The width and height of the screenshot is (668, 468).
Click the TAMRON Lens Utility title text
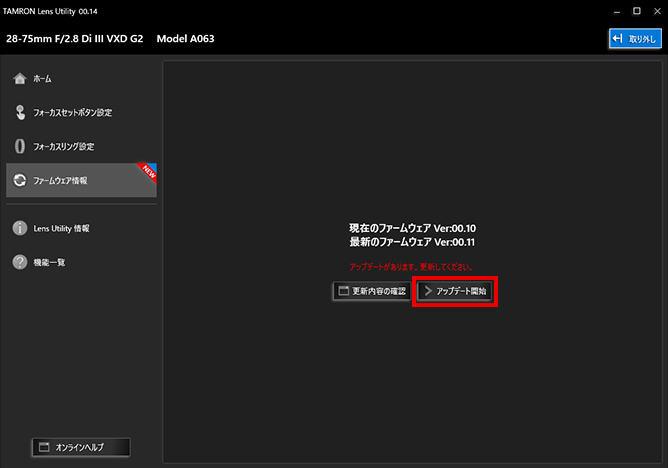[50, 11]
